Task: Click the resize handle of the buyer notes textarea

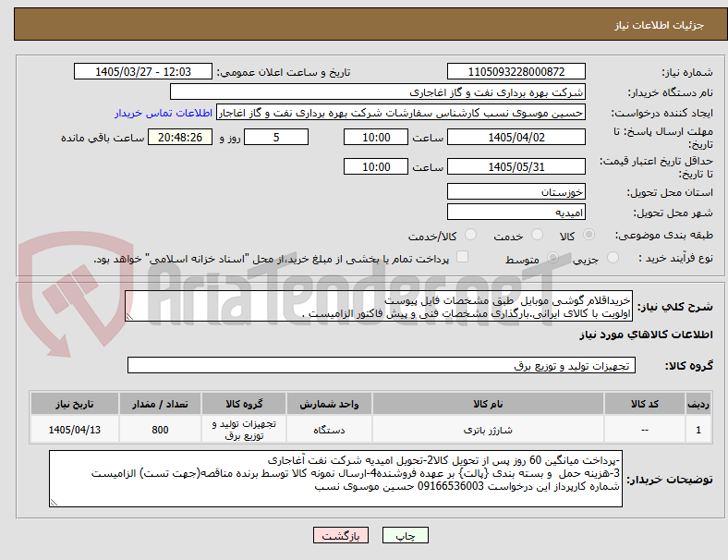Action: (54, 503)
